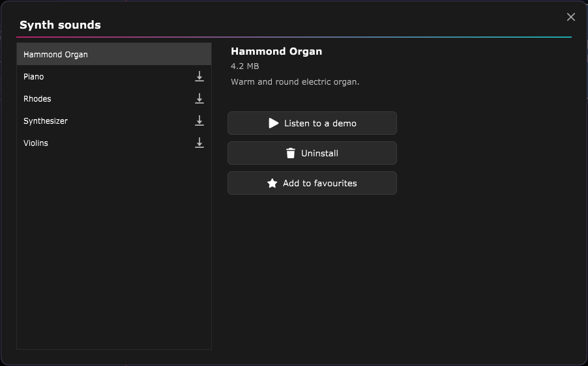Select the Violins list row

click(114, 143)
